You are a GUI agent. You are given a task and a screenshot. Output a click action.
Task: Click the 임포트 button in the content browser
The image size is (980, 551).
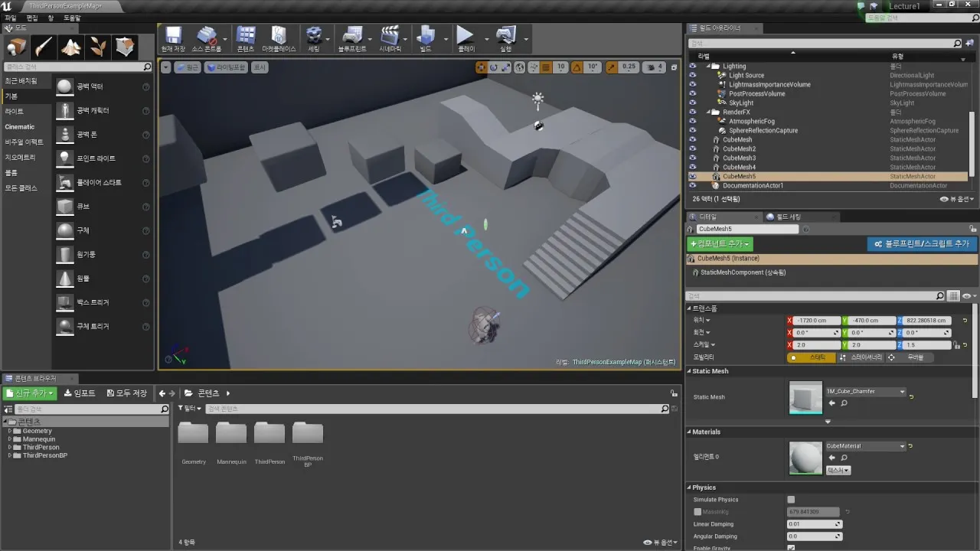tap(80, 393)
